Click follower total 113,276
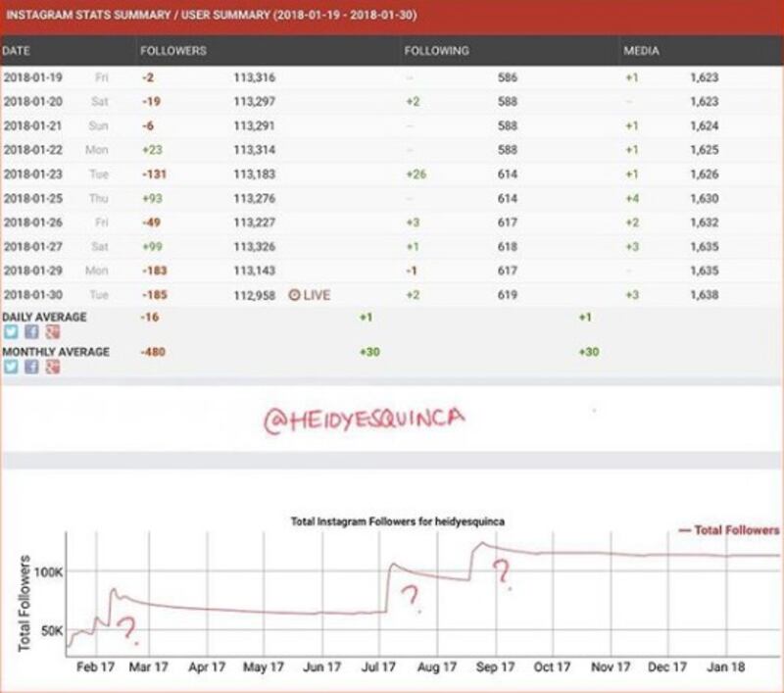The width and height of the screenshot is (784, 693). 255,199
